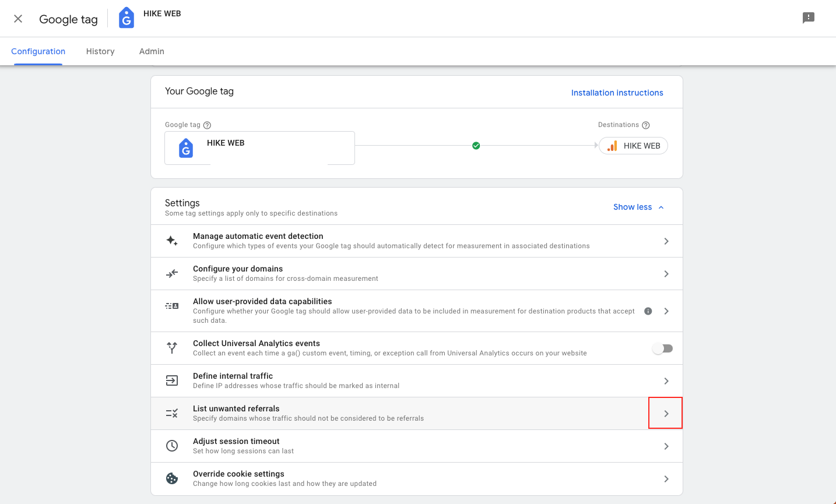Expand List unwanted referrals chevron
Screen dimensions: 836x504
tap(666, 414)
